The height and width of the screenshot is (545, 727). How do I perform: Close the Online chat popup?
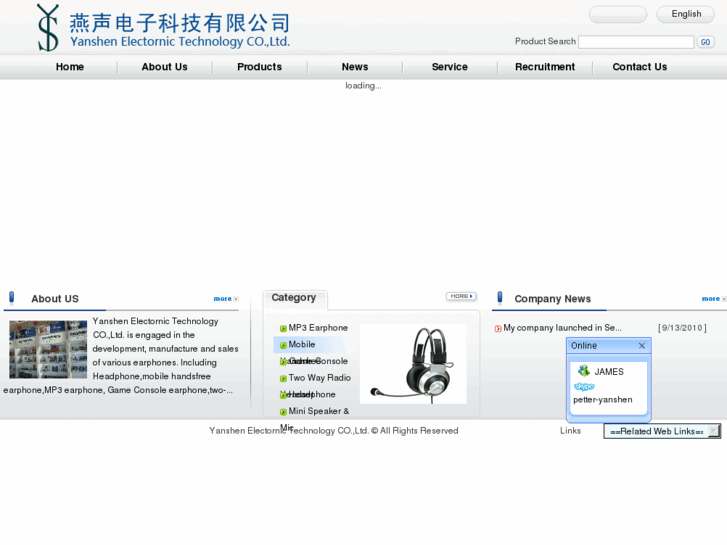pos(642,346)
